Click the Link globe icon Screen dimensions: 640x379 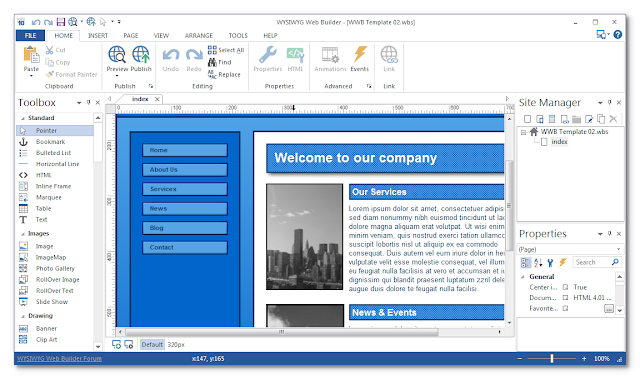[x=389, y=54]
